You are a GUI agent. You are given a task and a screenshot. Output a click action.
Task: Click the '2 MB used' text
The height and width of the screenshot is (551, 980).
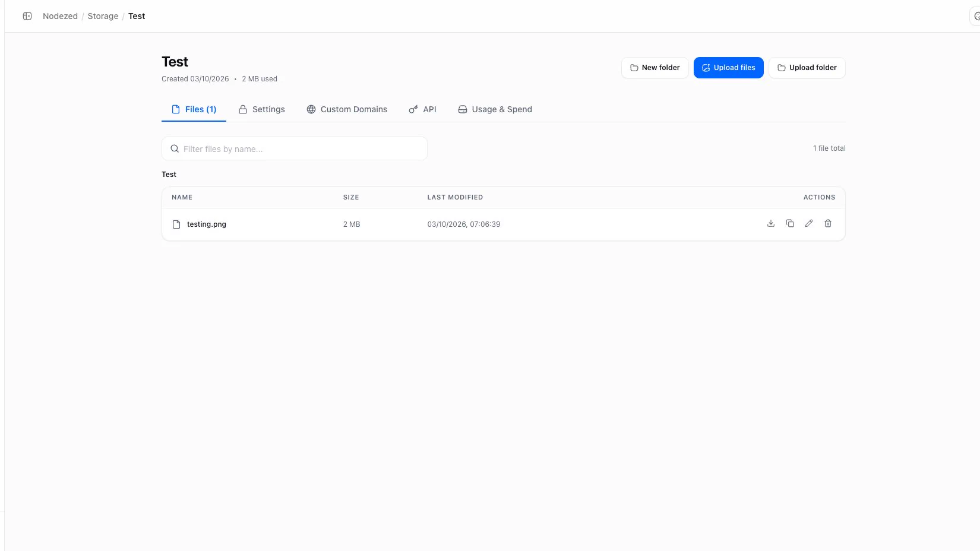click(x=260, y=79)
